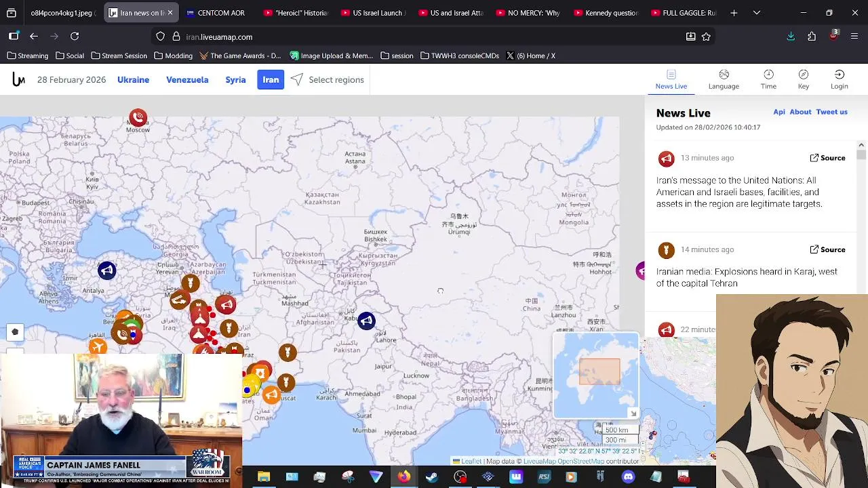Click the polygon draw tool on map
The height and width of the screenshot is (488, 868).
tap(15, 331)
